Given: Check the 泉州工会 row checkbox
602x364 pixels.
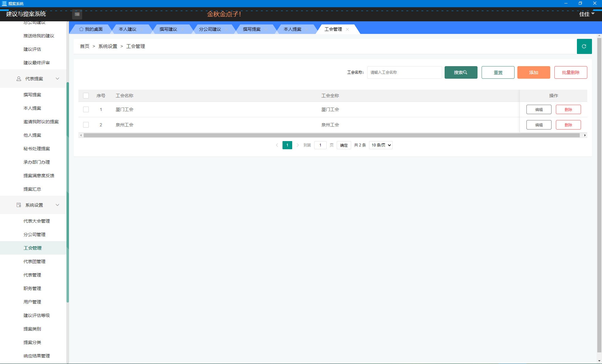Looking at the screenshot, I should (86, 125).
